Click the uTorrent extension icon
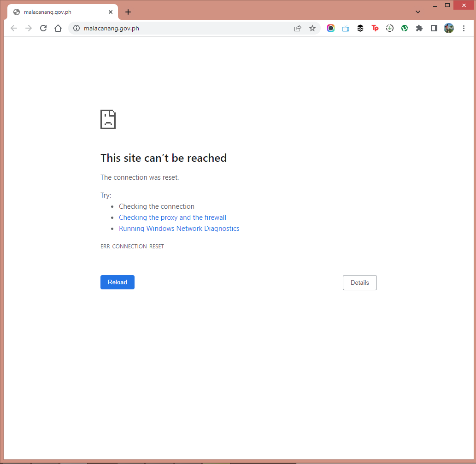This screenshot has width=476, height=464. (405, 28)
